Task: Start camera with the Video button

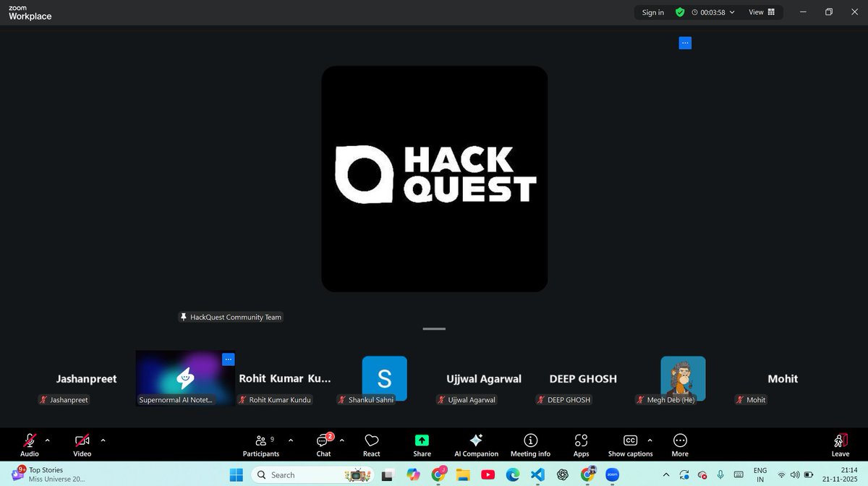Action: [82, 445]
